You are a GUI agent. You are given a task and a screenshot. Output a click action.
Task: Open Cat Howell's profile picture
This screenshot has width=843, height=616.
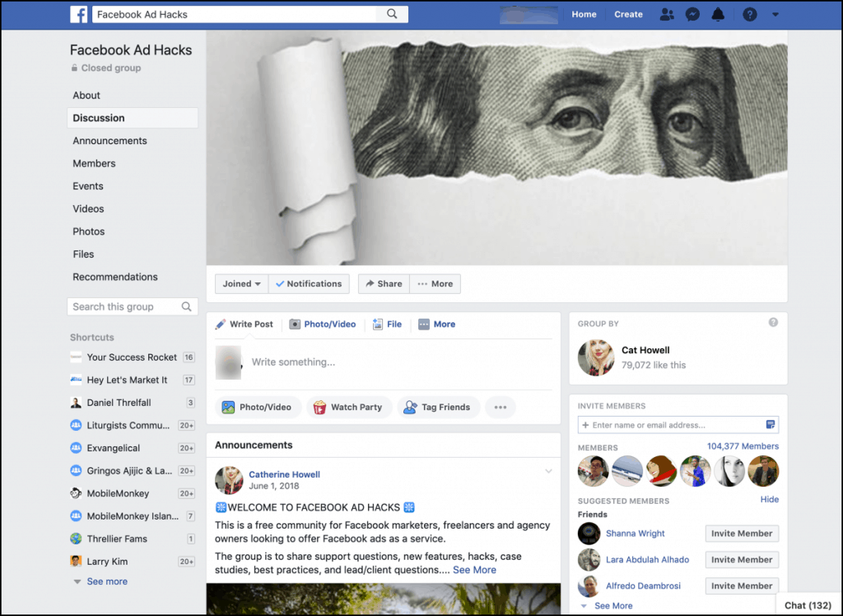pyautogui.click(x=596, y=357)
